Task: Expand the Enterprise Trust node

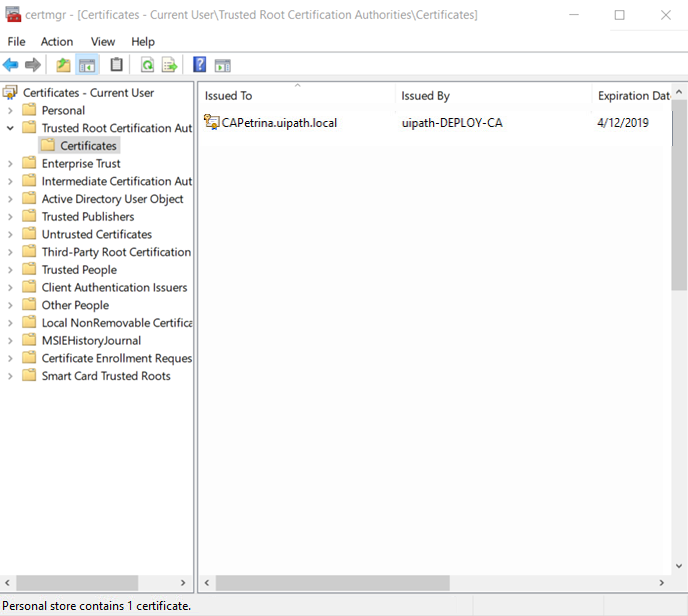Action: pos(10,164)
